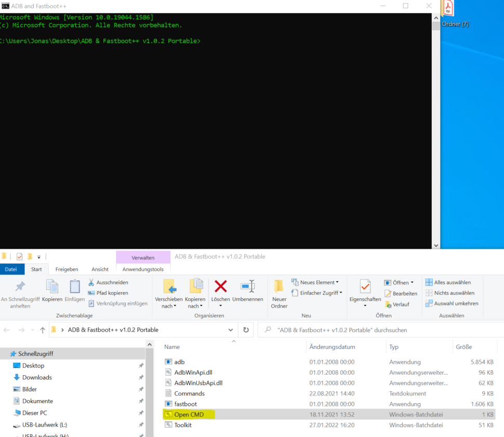Navigate up one folder level

point(43,330)
